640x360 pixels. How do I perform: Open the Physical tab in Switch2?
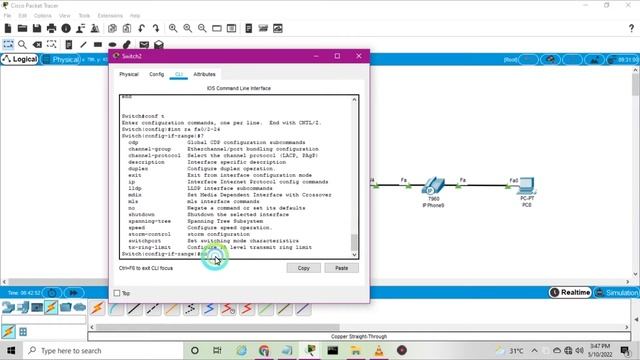point(129,74)
